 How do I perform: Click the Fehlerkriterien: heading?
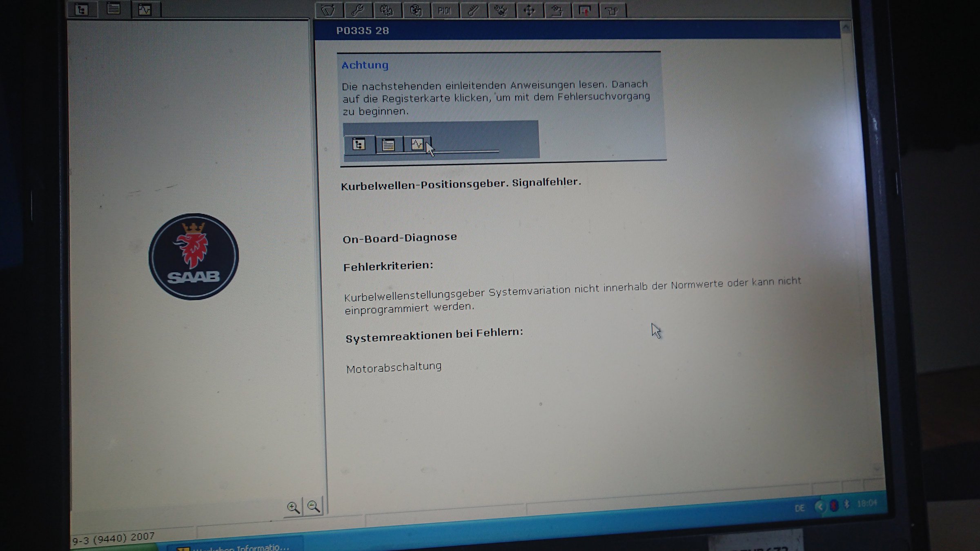388,266
